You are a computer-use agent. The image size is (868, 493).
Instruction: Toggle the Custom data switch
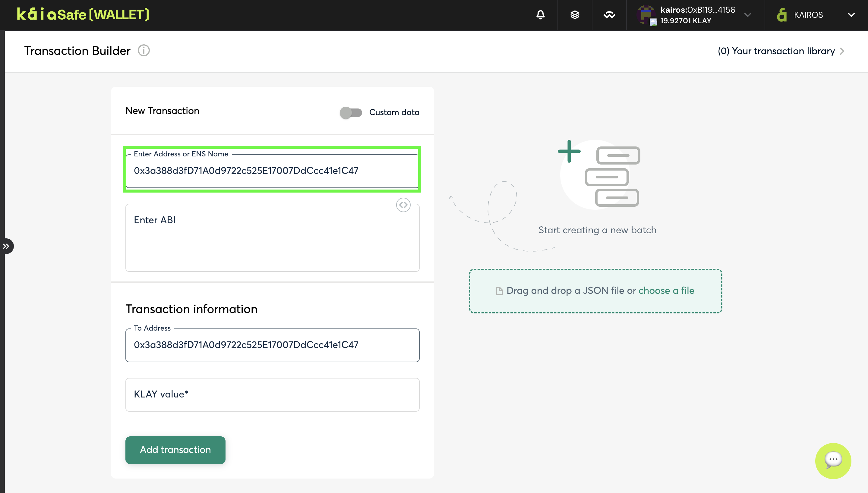point(351,112)
